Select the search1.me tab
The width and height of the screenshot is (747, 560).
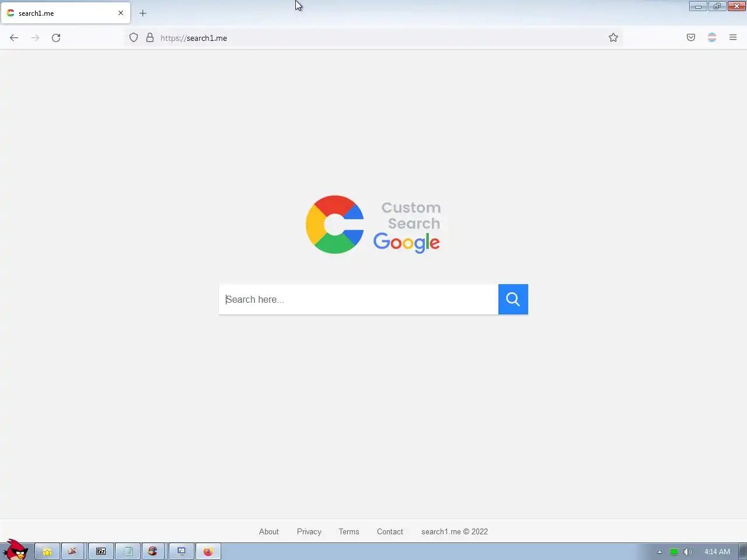(x=65, y=13)
